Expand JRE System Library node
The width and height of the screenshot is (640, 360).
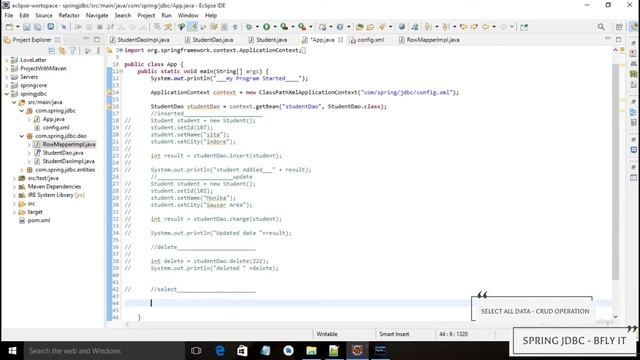[x=14, y=195]
